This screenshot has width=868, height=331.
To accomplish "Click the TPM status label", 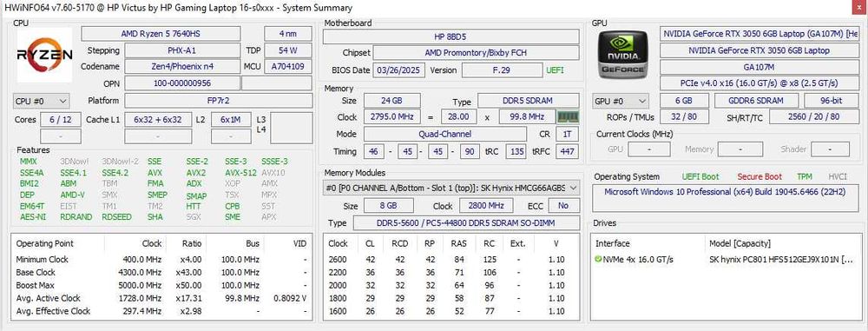I will click(x=805, y=177).
